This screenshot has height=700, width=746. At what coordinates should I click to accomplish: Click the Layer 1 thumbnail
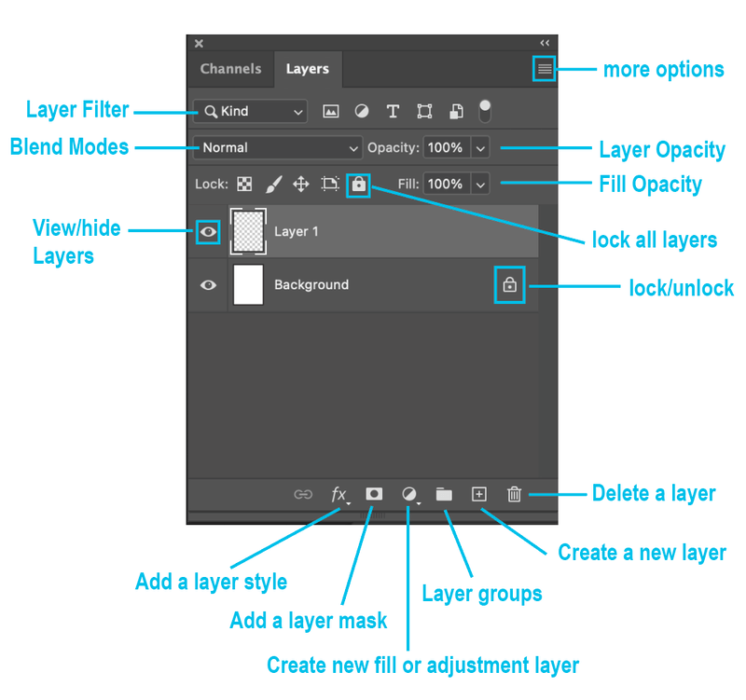tap(248, 231)
